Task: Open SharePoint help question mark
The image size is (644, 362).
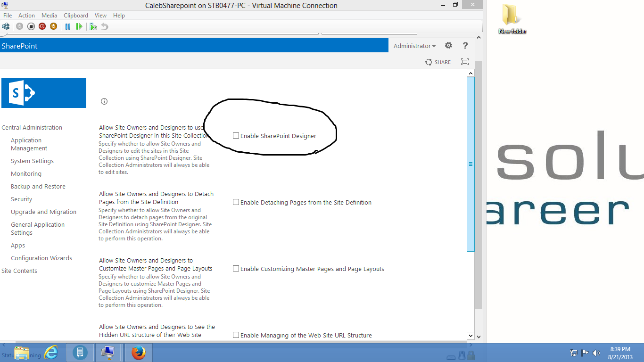Action: coord(465,46)
